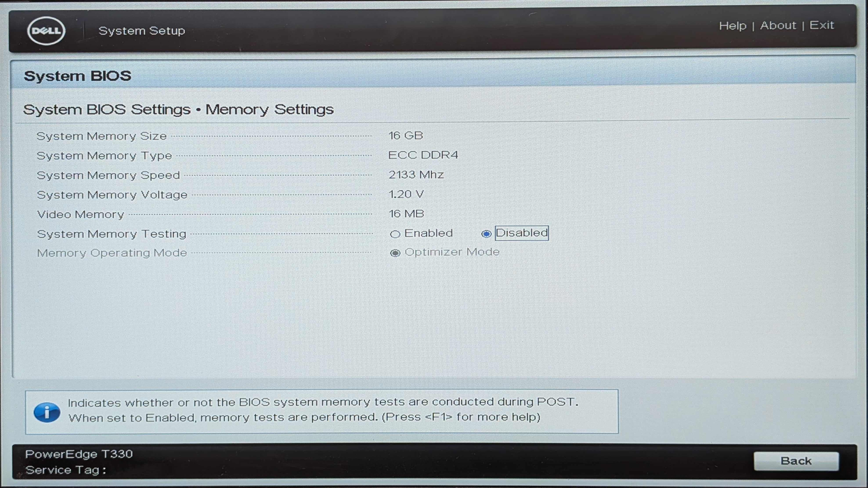This screenshot has height=488, width=868.
Task: Click the System BIOS heading
Action: coord(78,76)
